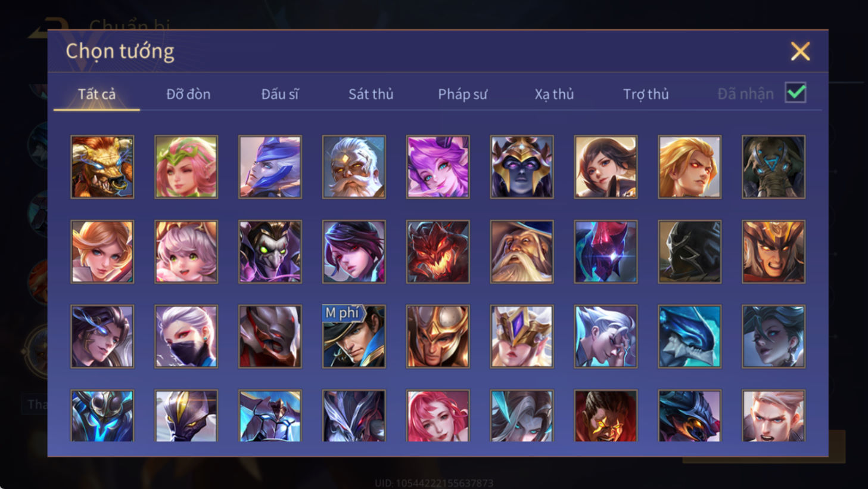Choose the elephant hero with blue triangle
The height and width of the screenshot is (489, 868).
pyautogui.click(x=773, y=167)
